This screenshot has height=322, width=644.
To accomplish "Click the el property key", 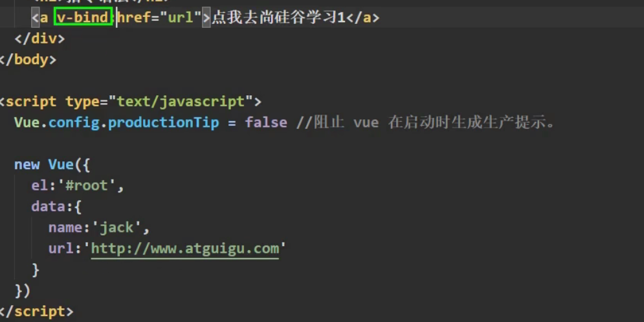I will click(x=39, y=185).
